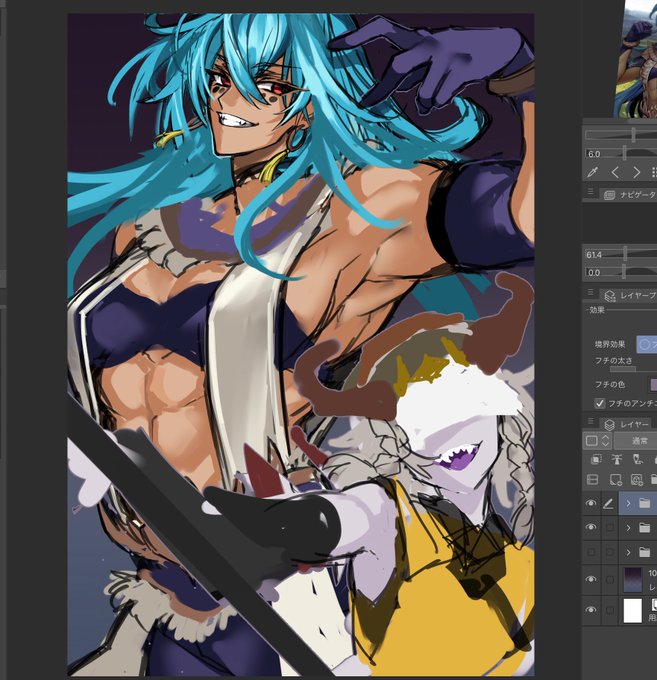657x680 pixels.
Task: Tick the edit-target box on hidden third folder
Action: (x=610, y=552)
